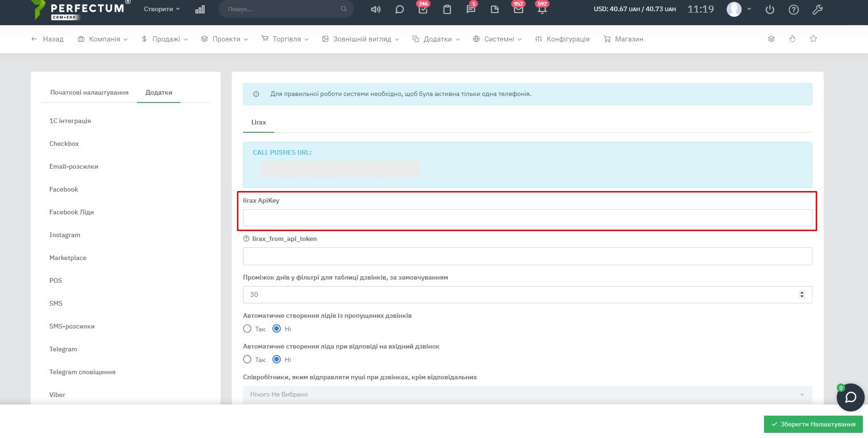868x438 pixels.
Task: Open Email-розсилки settings
Action: coord(74,166)
